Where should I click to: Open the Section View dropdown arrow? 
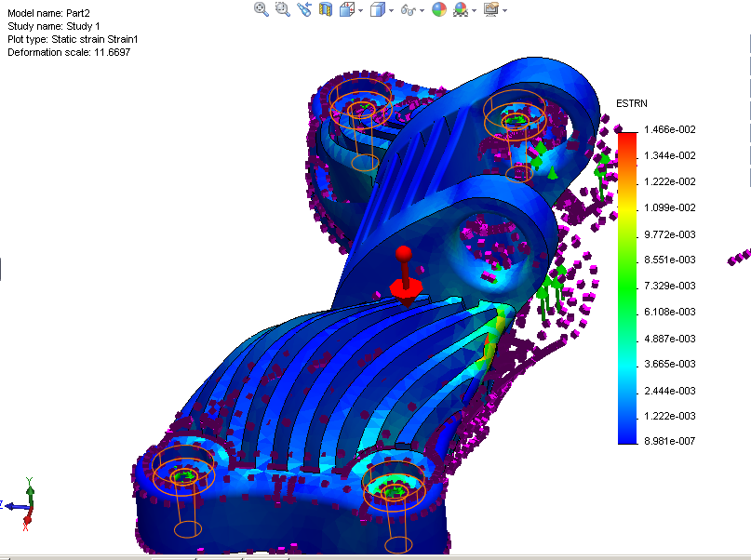[x=362, y=10]
